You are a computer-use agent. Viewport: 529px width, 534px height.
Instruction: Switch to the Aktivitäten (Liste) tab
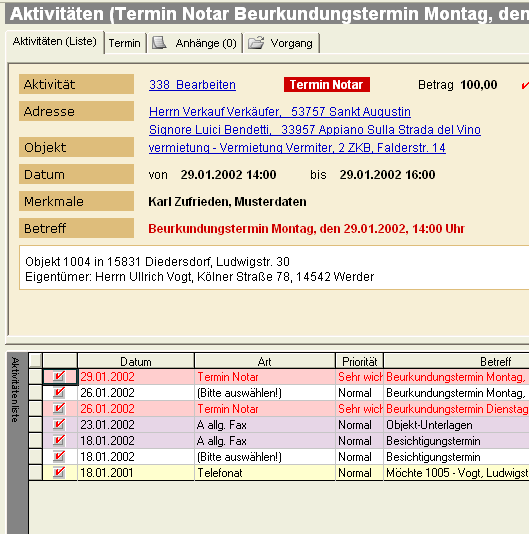tap(55, 42)
